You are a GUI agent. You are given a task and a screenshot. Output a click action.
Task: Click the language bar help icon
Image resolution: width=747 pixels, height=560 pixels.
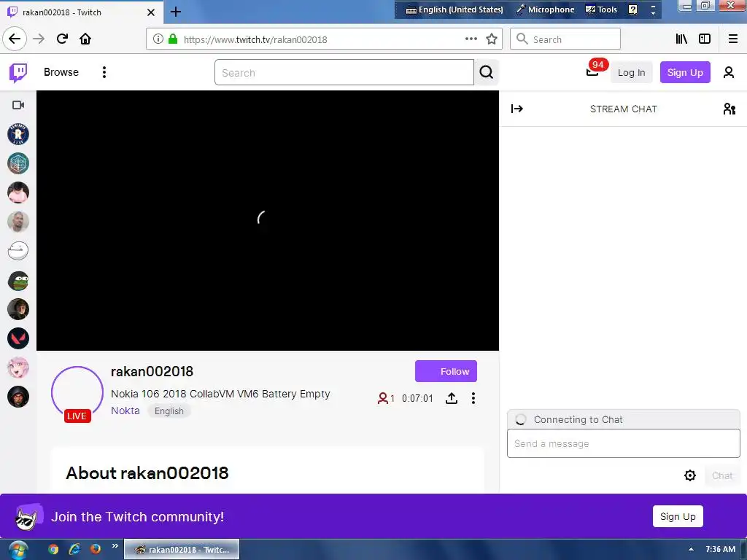click(x=632, y=9)
